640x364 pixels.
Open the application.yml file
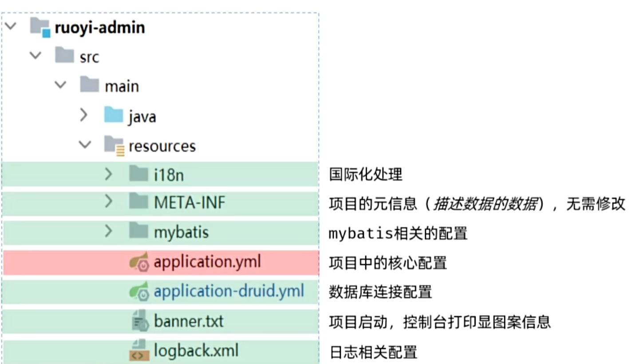click(207, 262)
